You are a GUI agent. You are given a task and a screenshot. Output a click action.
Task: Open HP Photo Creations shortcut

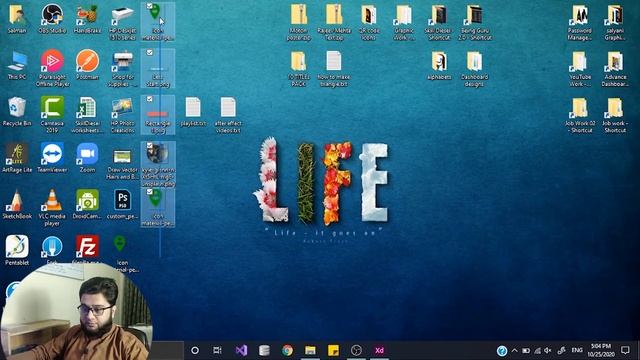pyautogui.click(x=122, y=115)
